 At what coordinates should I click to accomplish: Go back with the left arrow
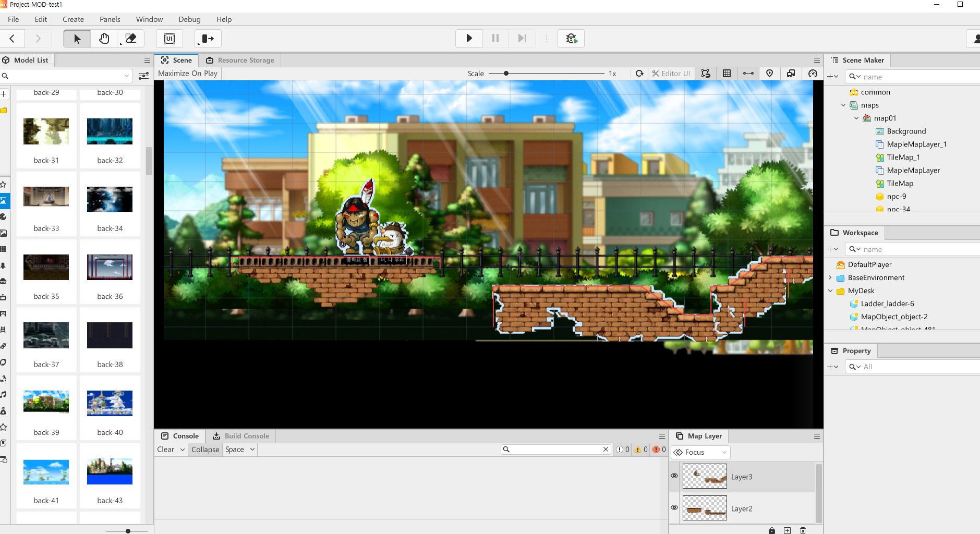[x=12, y=39]
